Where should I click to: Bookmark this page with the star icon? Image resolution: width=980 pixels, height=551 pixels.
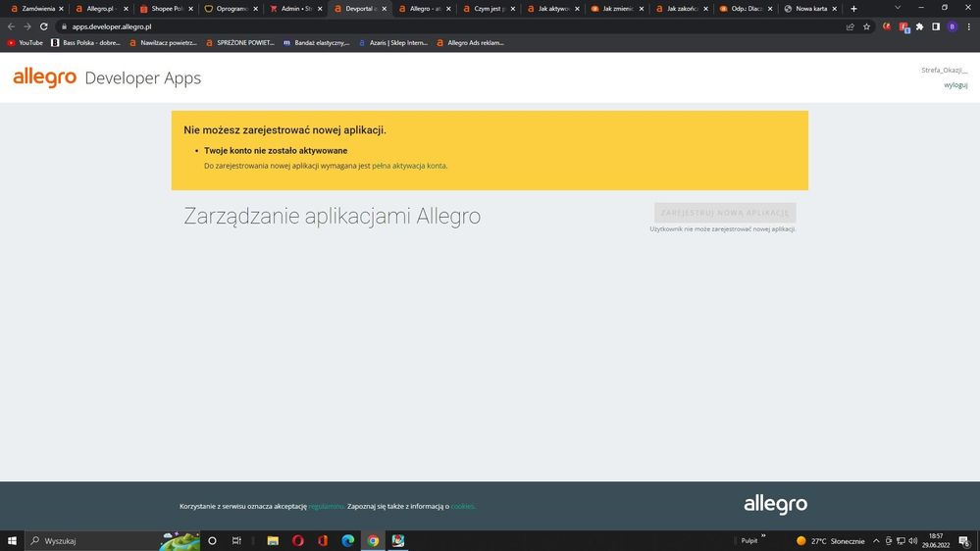pyautogui.click(x=867, y=26)
